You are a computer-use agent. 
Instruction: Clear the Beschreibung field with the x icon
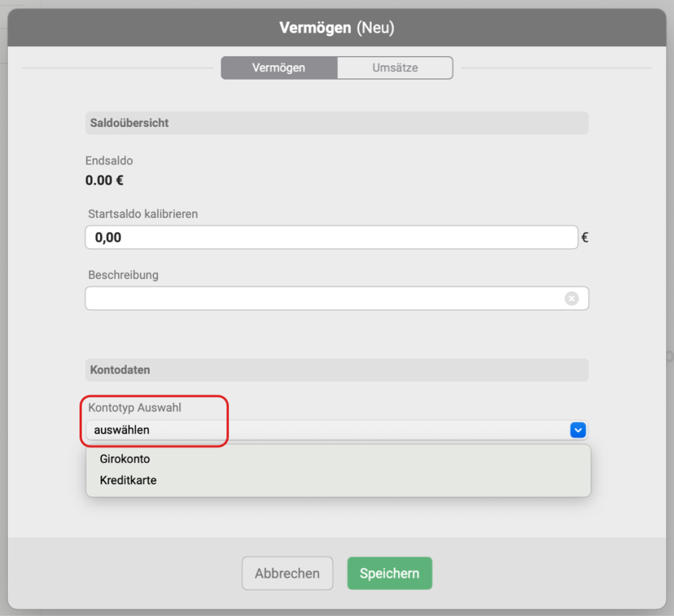571,299
